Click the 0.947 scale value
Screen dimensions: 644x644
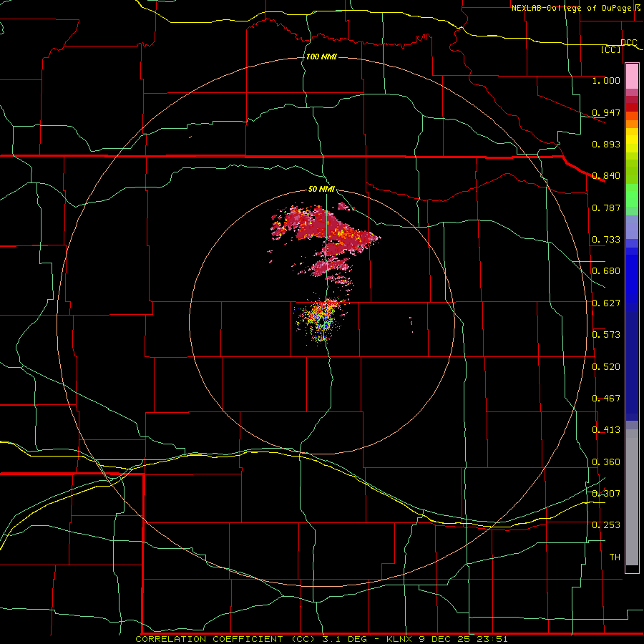pos(606,112)
